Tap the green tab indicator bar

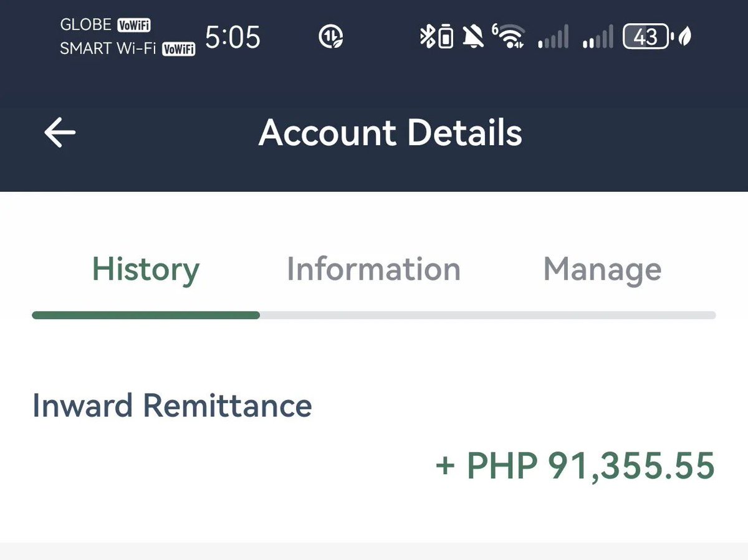(146, 315)
